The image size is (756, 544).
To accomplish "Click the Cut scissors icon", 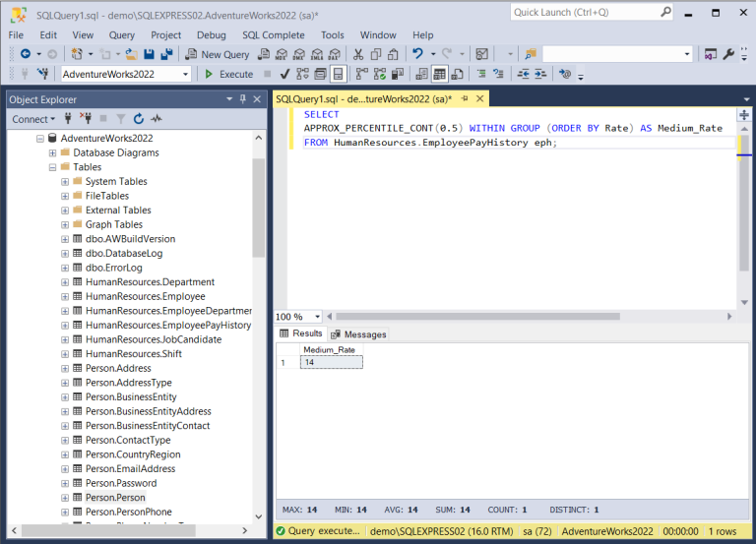I will click(x=358, y=54).
